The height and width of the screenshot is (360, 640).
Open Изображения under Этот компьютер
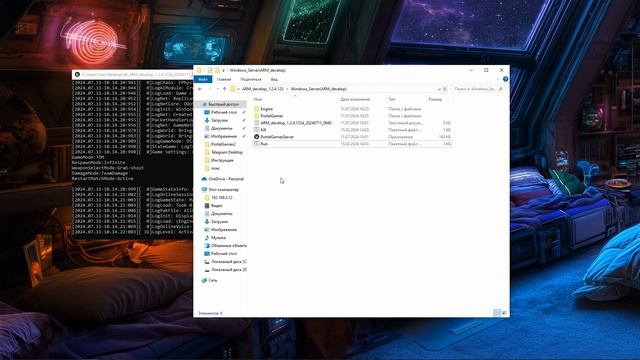(x=224, y=230)
